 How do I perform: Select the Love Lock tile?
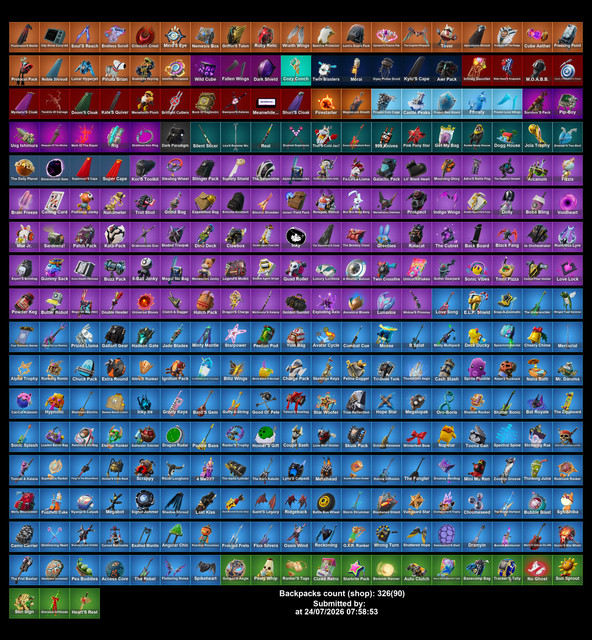click(x=568, y=270)
